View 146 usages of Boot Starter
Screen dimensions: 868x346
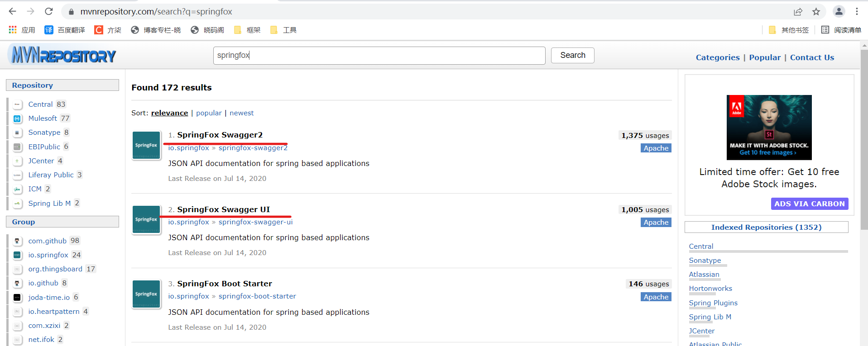click(x=648, y=284)
